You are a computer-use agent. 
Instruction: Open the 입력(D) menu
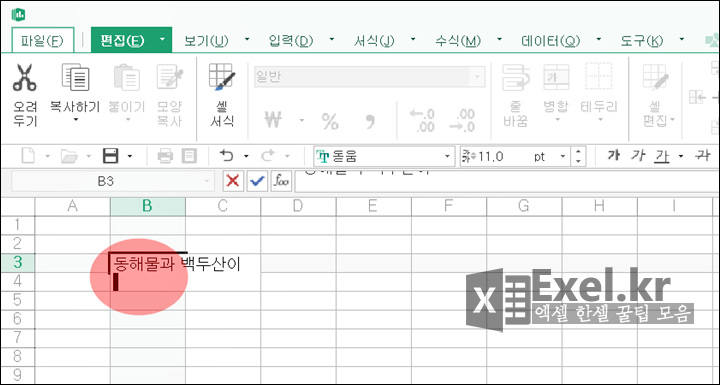pyautogui.click(x=291, y=41)
